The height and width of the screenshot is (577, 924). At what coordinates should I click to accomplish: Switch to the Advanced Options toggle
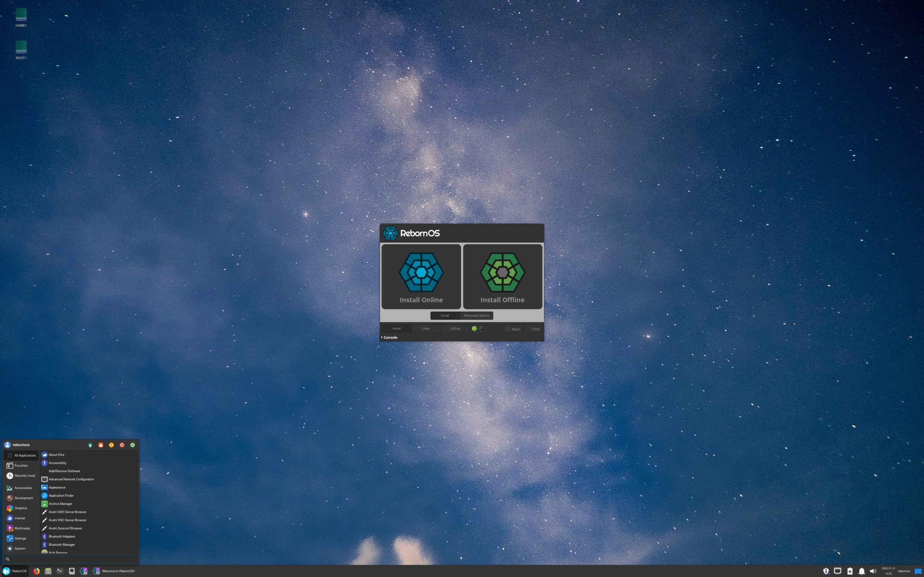click(x=476, y=316)
